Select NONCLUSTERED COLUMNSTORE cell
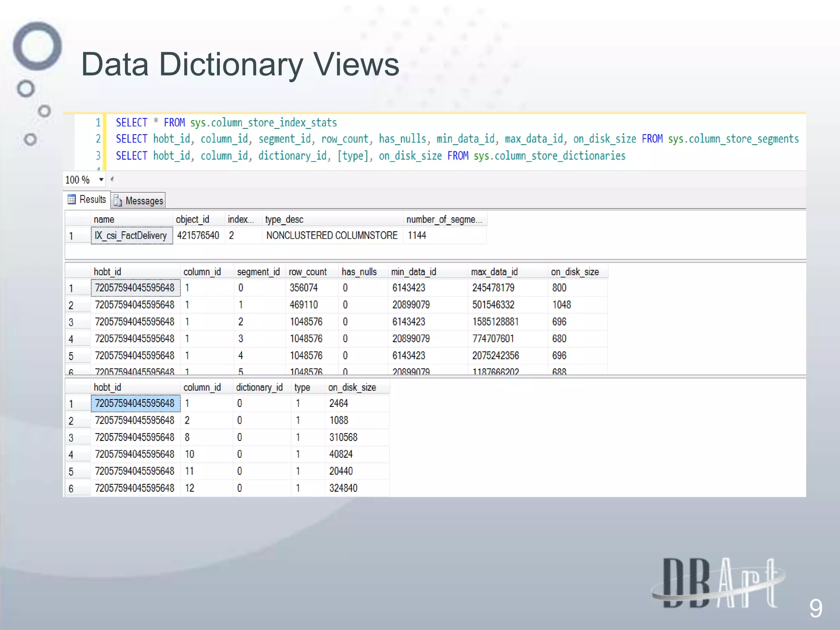Image resolution: width=840 pixels, height=630 pixels. (332, 235)
